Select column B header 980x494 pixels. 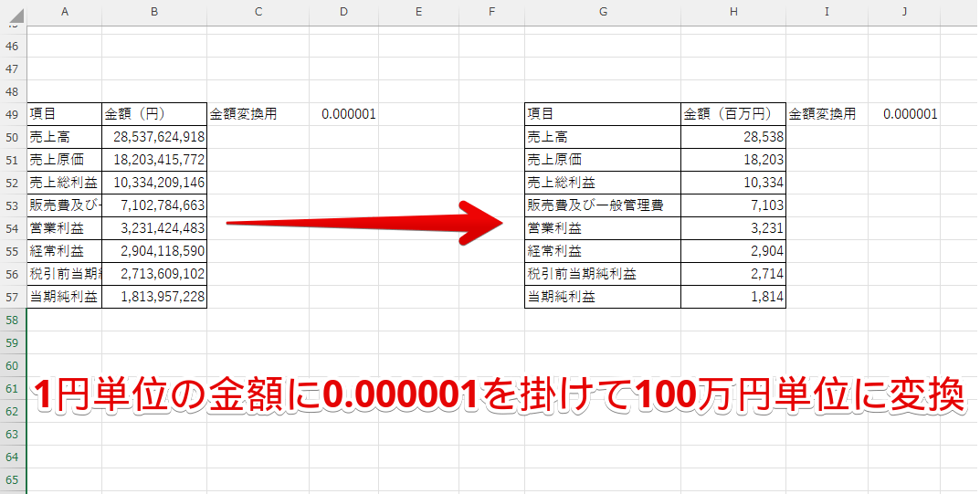(x=154, y=12)
